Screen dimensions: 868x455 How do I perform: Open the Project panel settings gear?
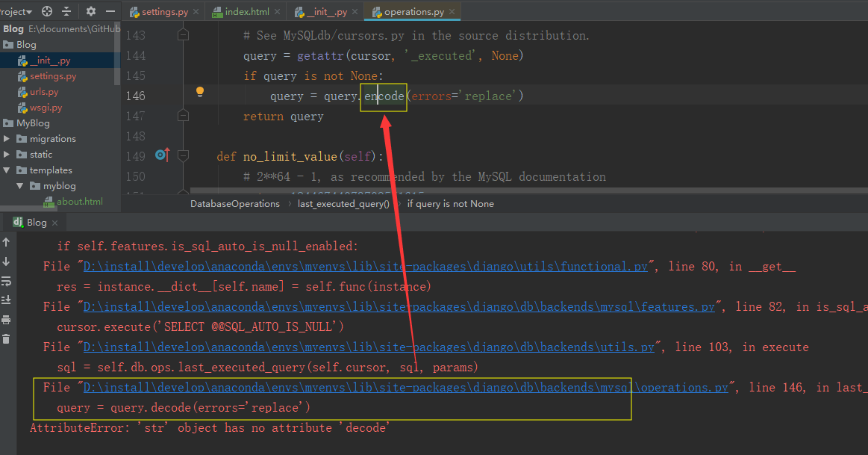91,11
